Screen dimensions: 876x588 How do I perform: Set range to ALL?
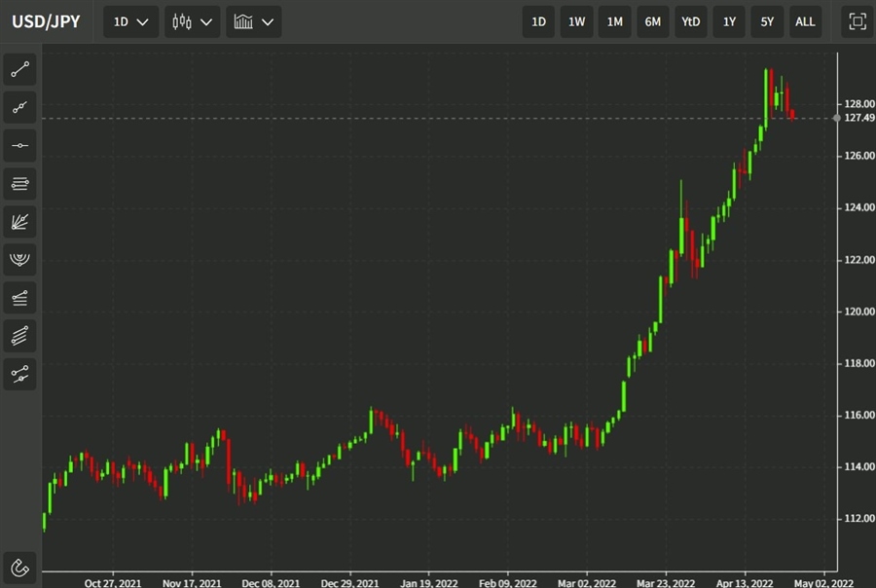[x=805, y=21]
